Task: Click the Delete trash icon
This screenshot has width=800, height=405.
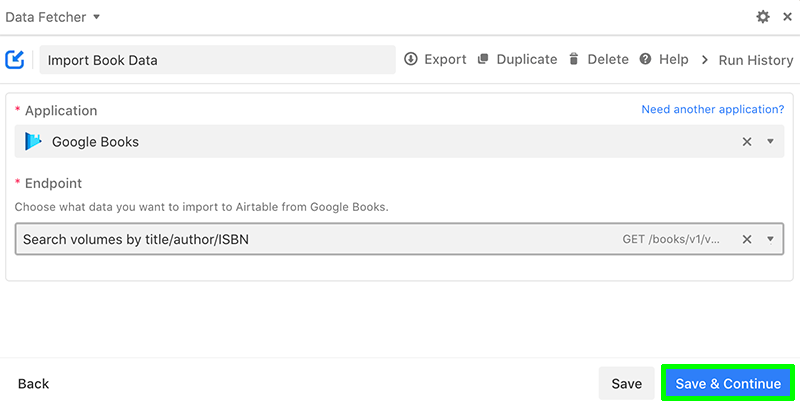Action: pyautogui.click(x=574, y=59)
